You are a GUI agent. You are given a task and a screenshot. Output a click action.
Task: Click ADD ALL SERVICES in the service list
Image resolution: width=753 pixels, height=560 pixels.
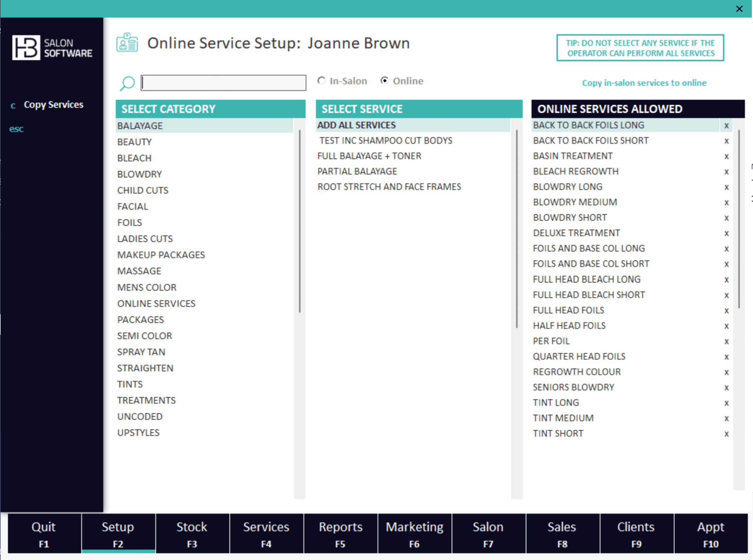click(x=356, y=125)
